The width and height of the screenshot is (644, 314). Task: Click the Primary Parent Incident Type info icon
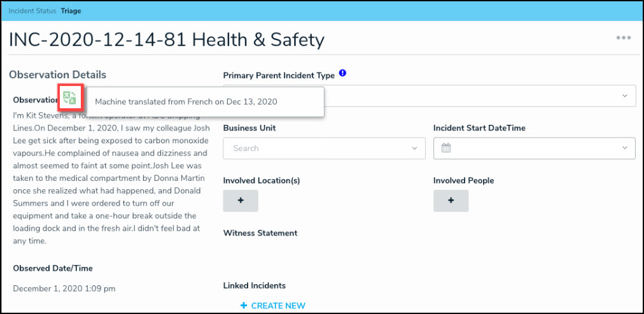click(x=342, y=74)
